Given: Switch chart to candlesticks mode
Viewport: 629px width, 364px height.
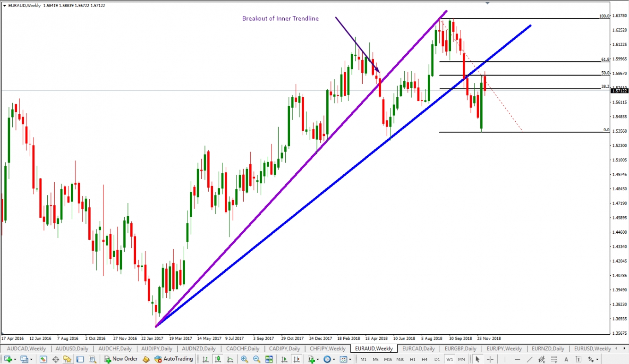Looking at the screenshot, I should click(x=218, y=359).
